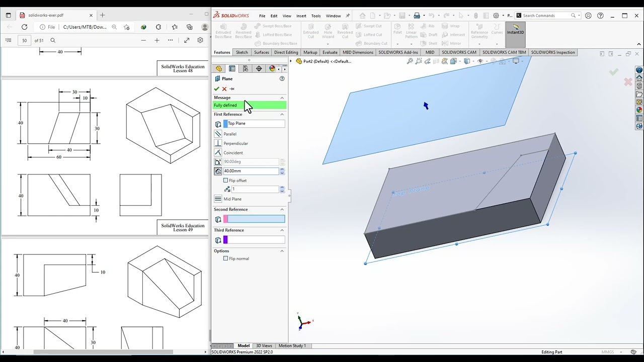Switch to the Sketch tab
644x362 pixels.
pyautogui.click(x=242, y=52)
